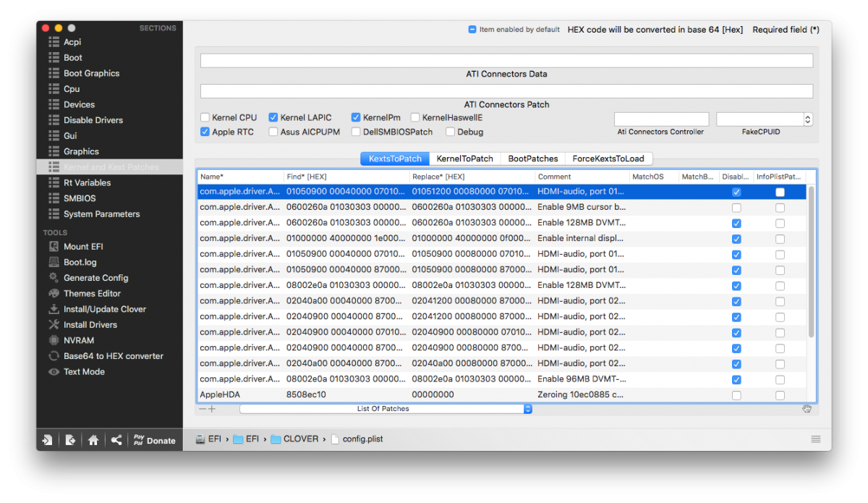Enable the Kernel CPU checkbox
Image resolution: width=868 pixels, height=503 pixels.
205,117
